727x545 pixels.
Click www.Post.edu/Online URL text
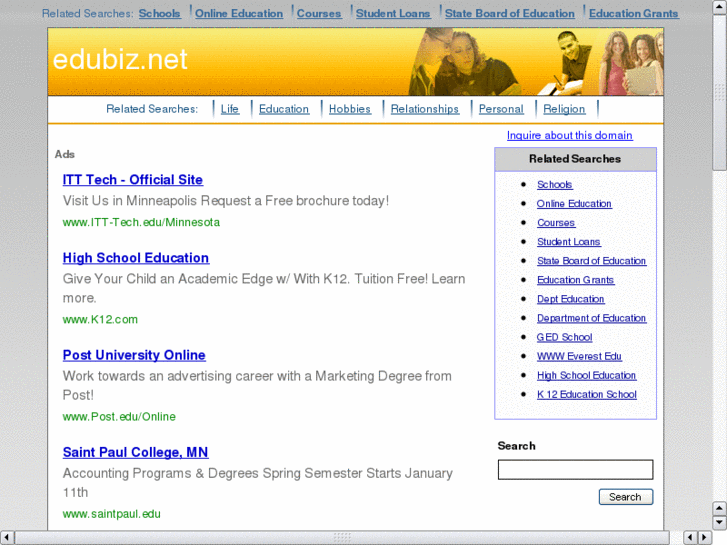pyautogui.click(x=119, y=417)
